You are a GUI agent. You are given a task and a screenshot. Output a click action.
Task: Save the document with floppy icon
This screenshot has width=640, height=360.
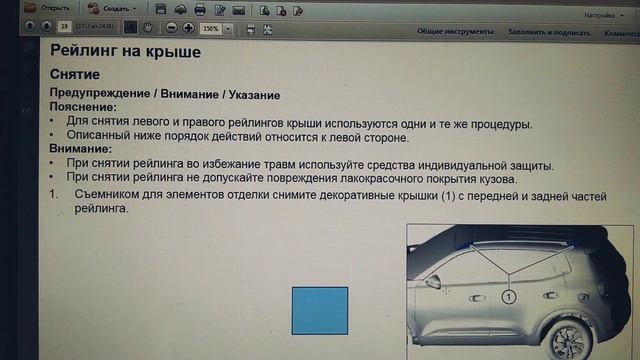[161, 9]
